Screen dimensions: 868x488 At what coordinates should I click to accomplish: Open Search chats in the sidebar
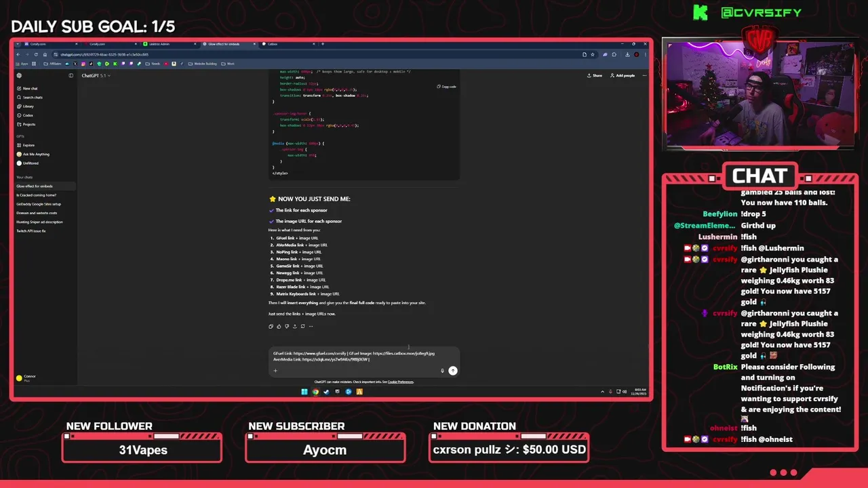[29, 98]
